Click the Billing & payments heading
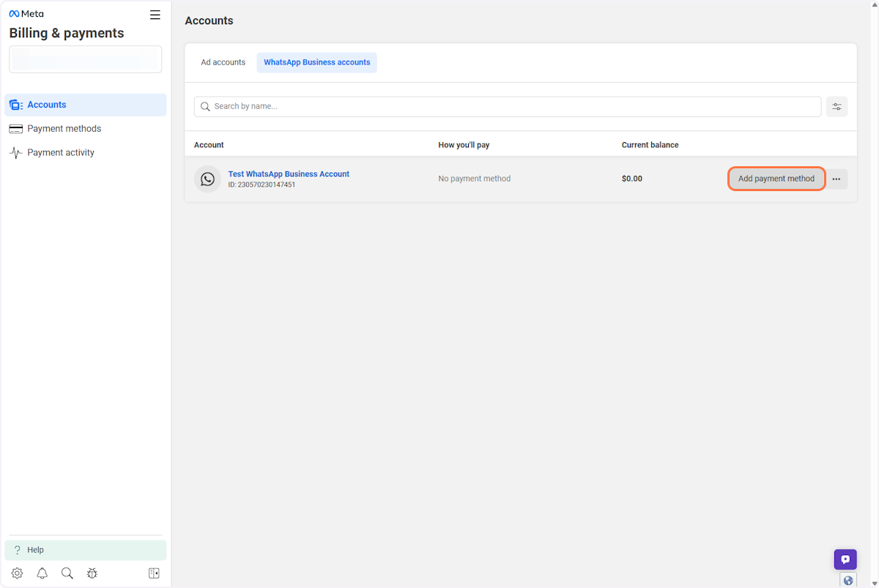 click(x=67, y=33)
